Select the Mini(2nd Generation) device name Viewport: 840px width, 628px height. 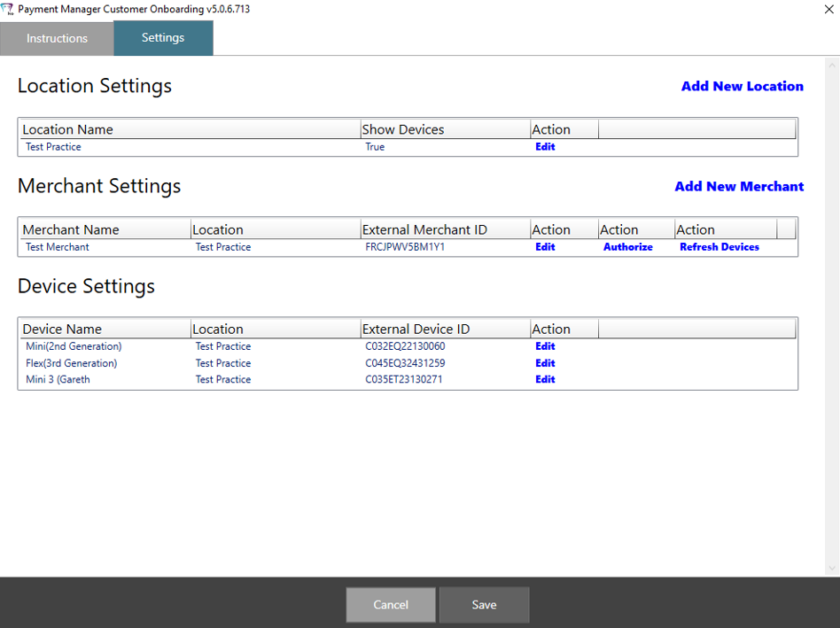[x=74, y=346]
